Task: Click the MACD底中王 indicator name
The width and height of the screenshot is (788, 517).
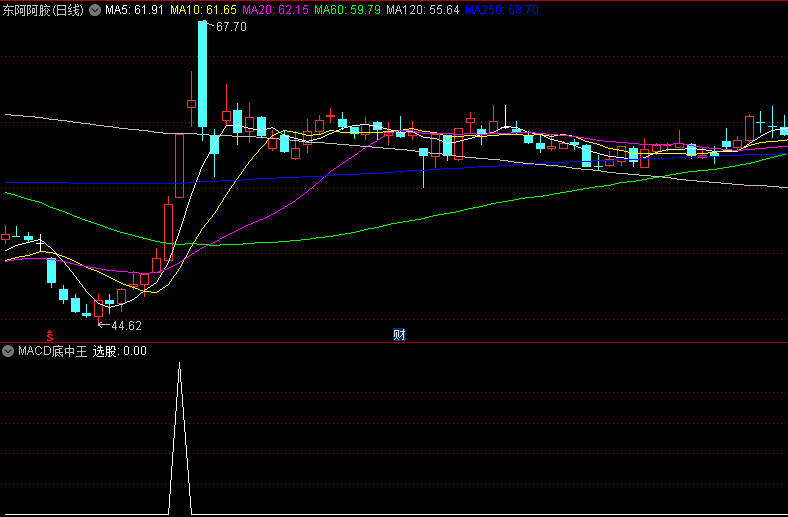Action: [x=53, y=351]
